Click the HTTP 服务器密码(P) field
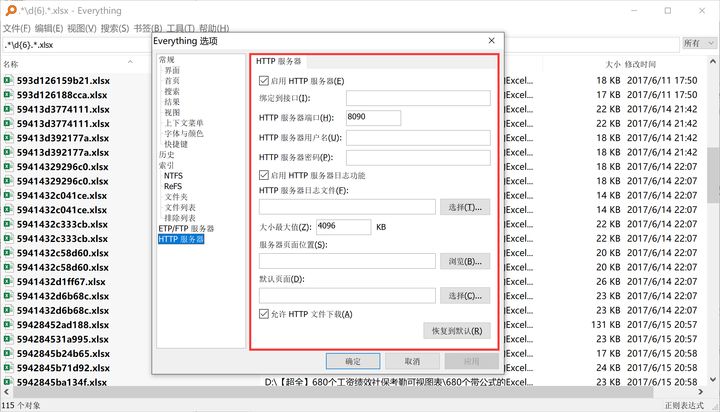This screenshot has height=412, width=720. coord(418,157)
